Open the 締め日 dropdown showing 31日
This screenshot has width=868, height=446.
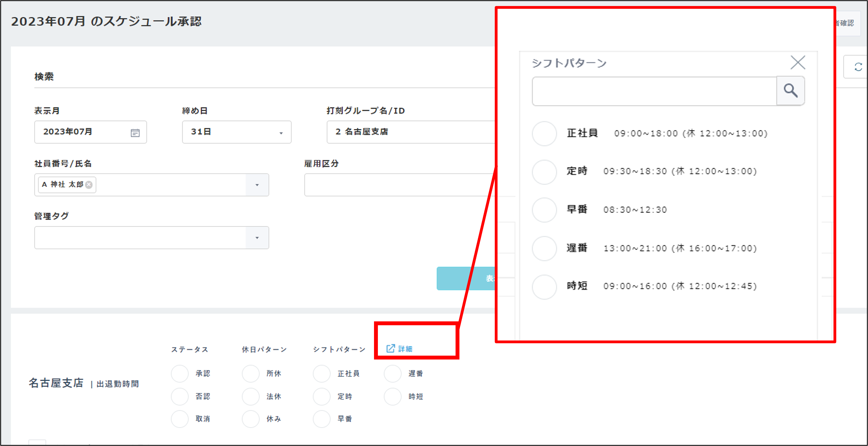click(x=280, y=132)
